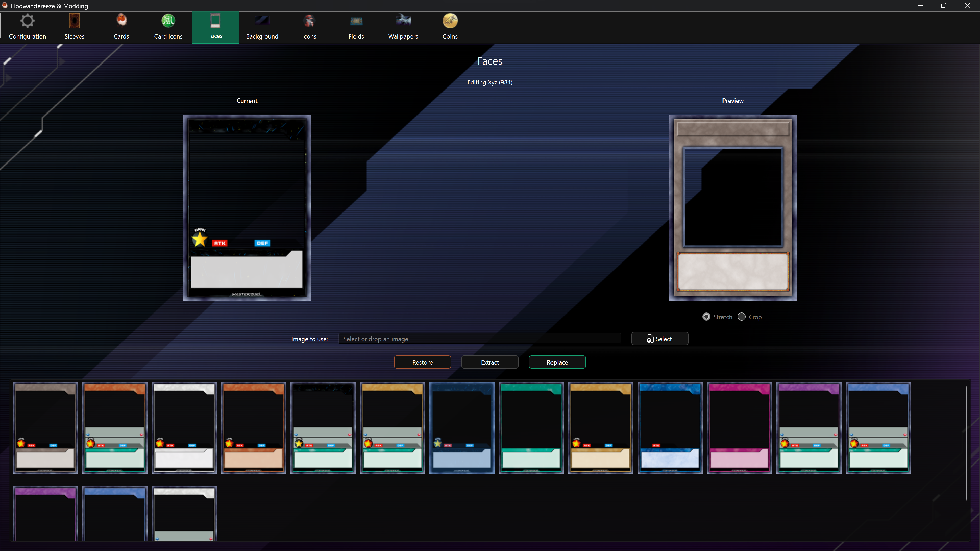
Task: Click the Card Icons label
Action: (x=168, y=36)
